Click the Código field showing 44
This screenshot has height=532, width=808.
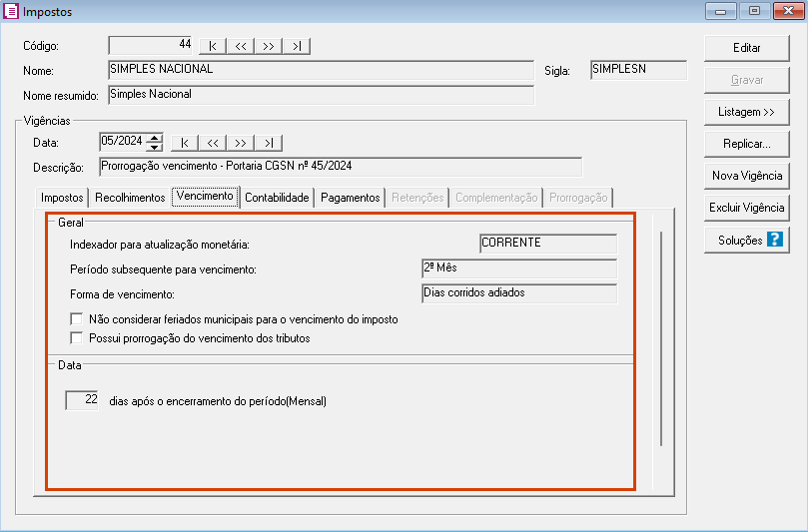click(x=151, y=45)
